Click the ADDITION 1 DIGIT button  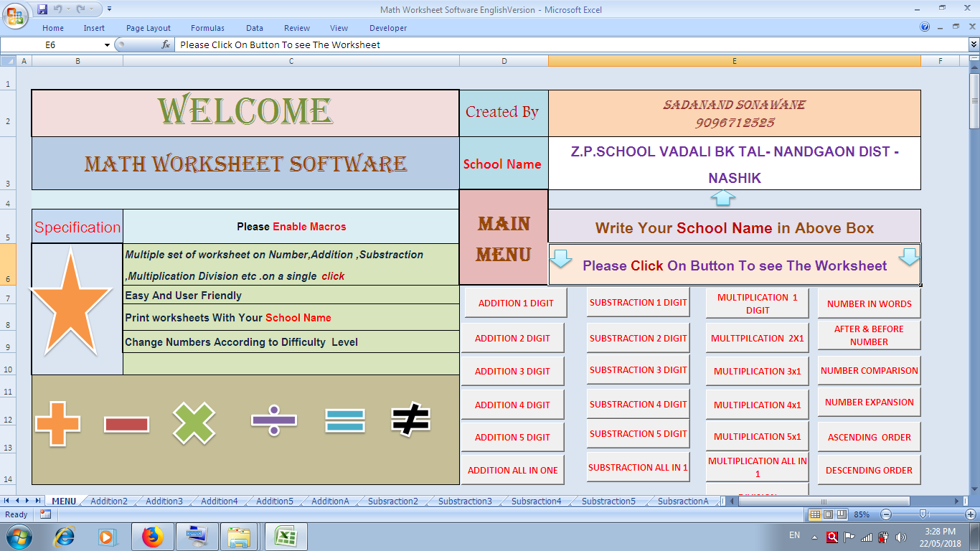[x=514, y=303]
